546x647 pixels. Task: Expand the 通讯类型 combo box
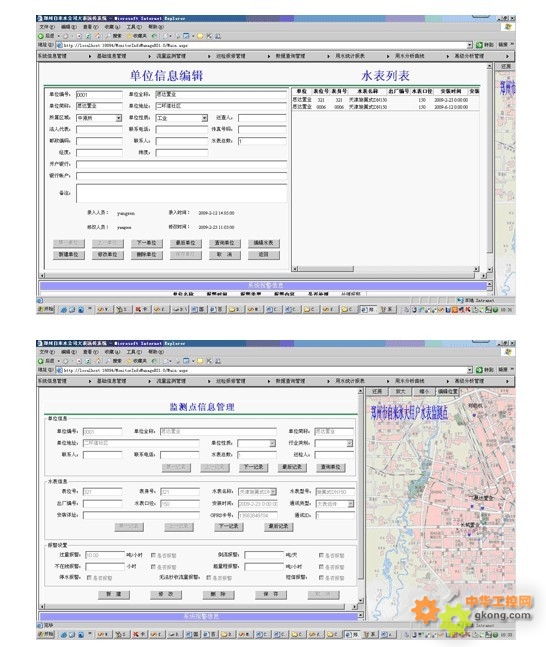[350, 504]
